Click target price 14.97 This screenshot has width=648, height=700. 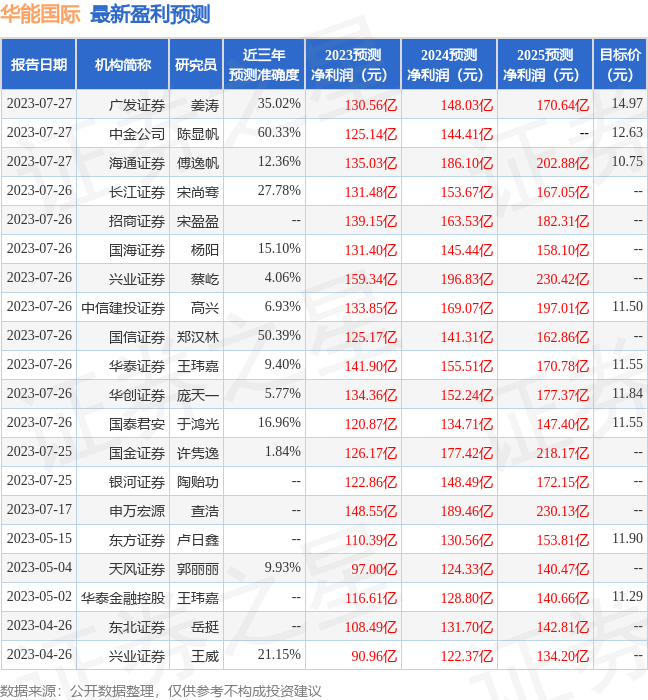pyautogui.click(x=627, y=104)
